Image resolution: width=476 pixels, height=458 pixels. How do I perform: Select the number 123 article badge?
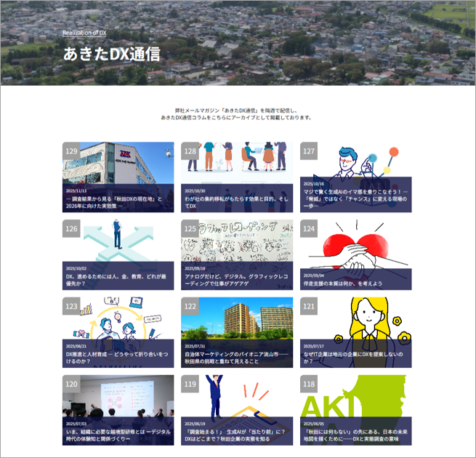point(72,307)
